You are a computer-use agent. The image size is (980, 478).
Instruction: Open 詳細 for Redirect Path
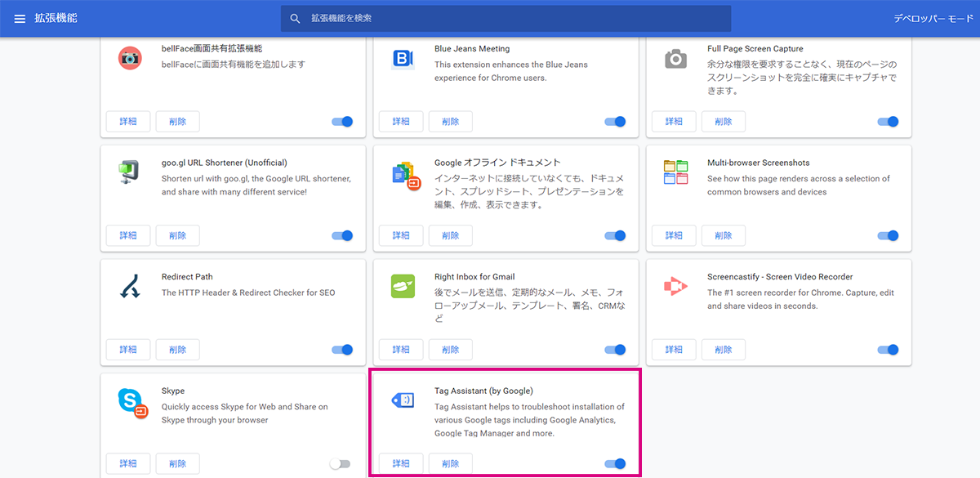click(x=128, y=350)
